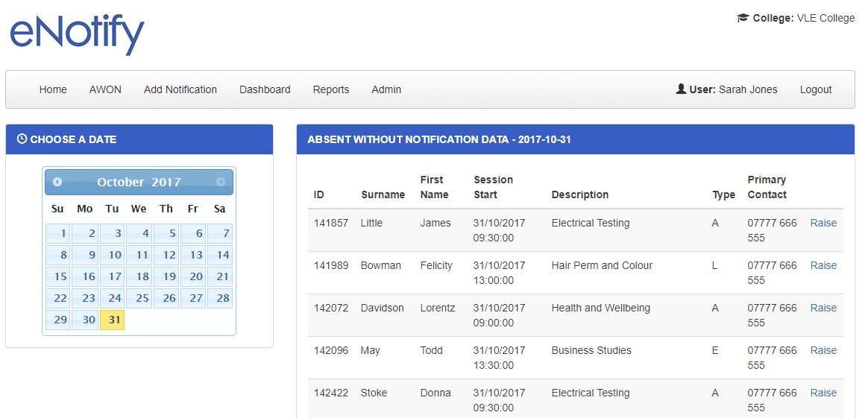
Task: Choose October 19 in the date picker
Action: (166, 276)
